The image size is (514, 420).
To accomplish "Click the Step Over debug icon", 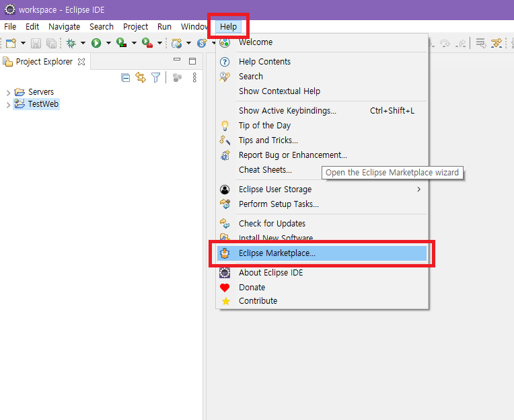I will click(x=445, y=43).
